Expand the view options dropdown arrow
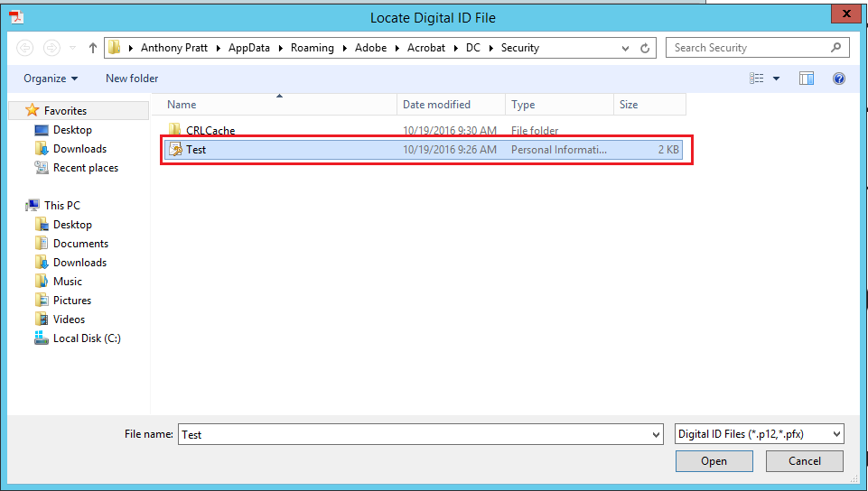The image size is (868, 491). (x=776, y=79)
